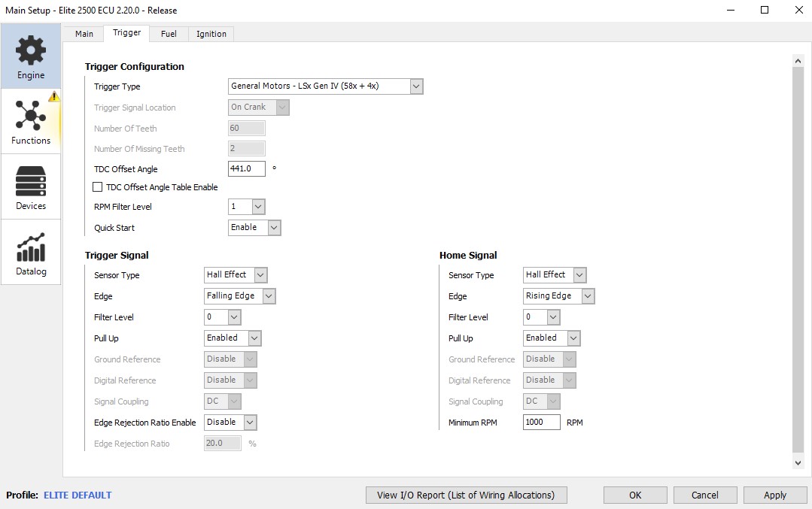The image size is (812, 509).
Task: Open the Engine section gear icon
Action: 31,50
